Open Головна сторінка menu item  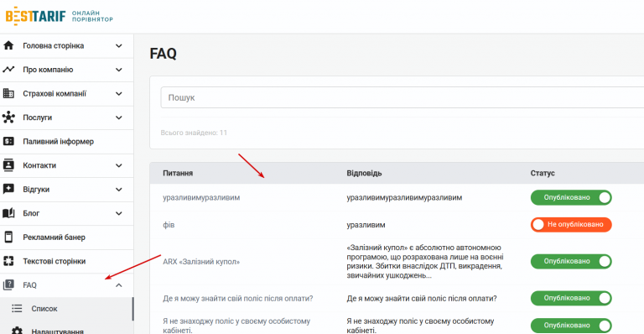[66, 45]
